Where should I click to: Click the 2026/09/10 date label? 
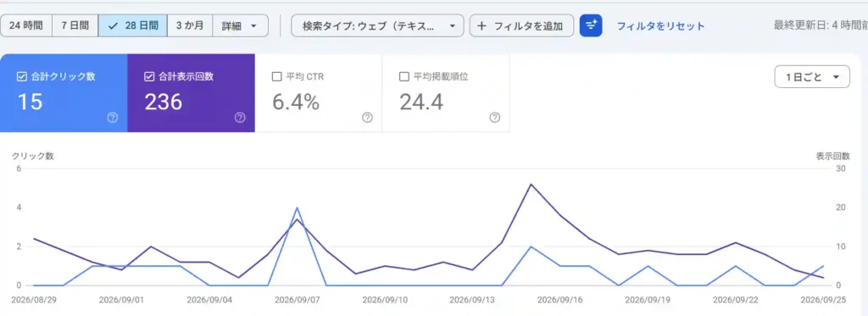click(x=386, y=299)
